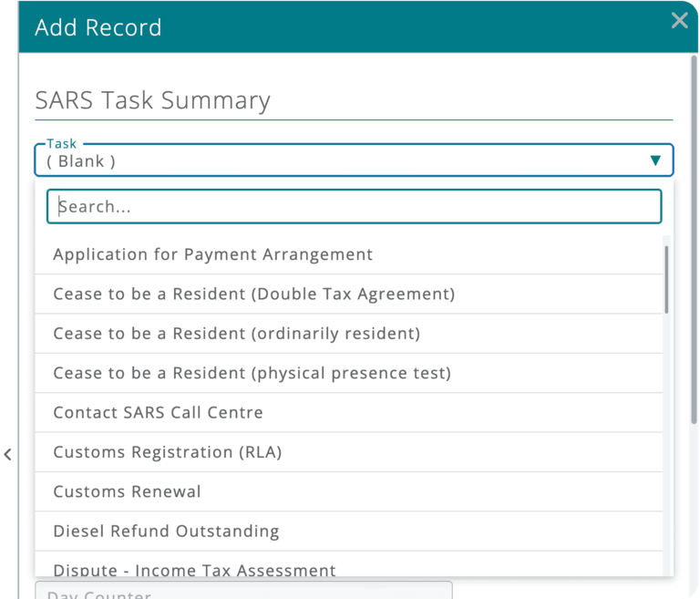Screen dimensions: 700x599
Task: Select Diesel Refund Outstanding
Action: [x=166, y=531]
